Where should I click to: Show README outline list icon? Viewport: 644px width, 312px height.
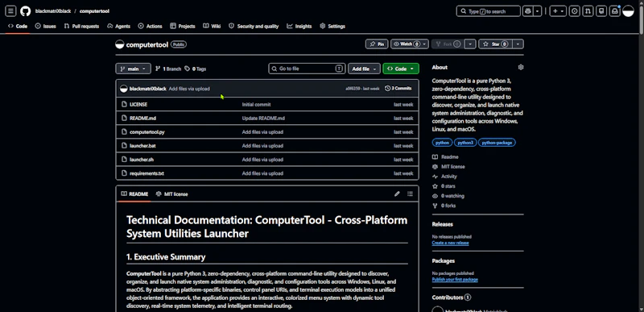pyautogui.click(x=410, y=193)
